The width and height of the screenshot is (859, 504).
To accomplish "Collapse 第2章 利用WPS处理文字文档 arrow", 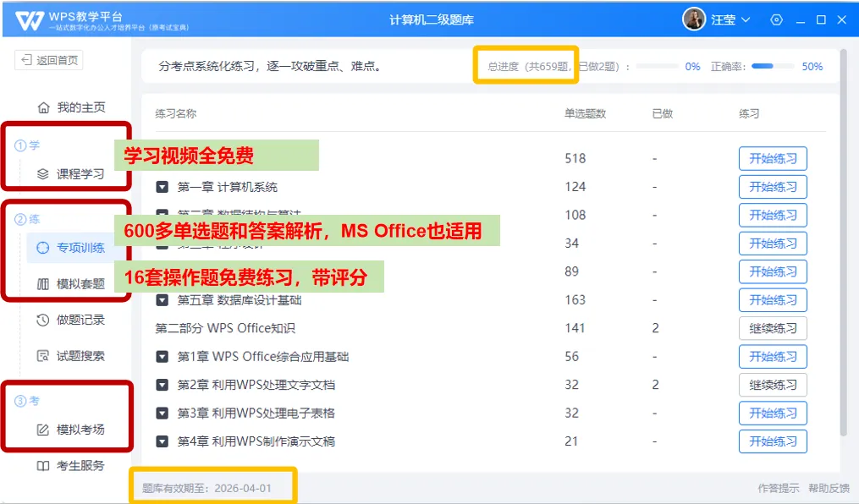I will coord(162,385).
